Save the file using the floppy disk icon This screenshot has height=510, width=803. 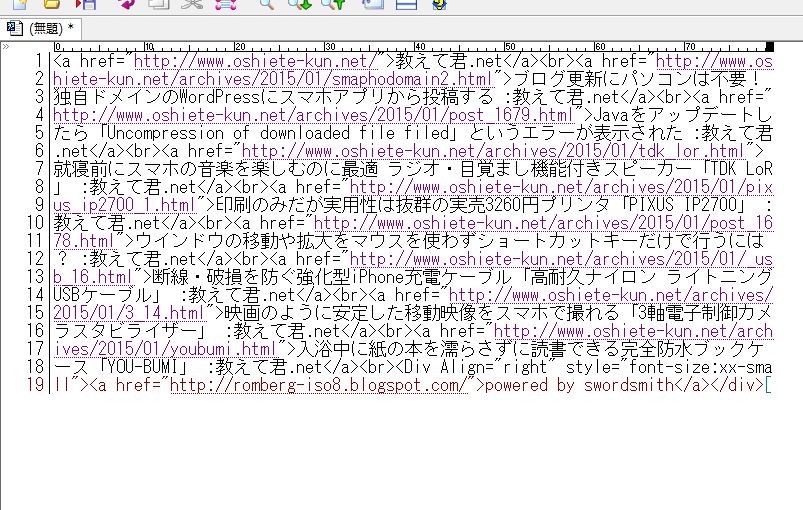click(86, 5)
